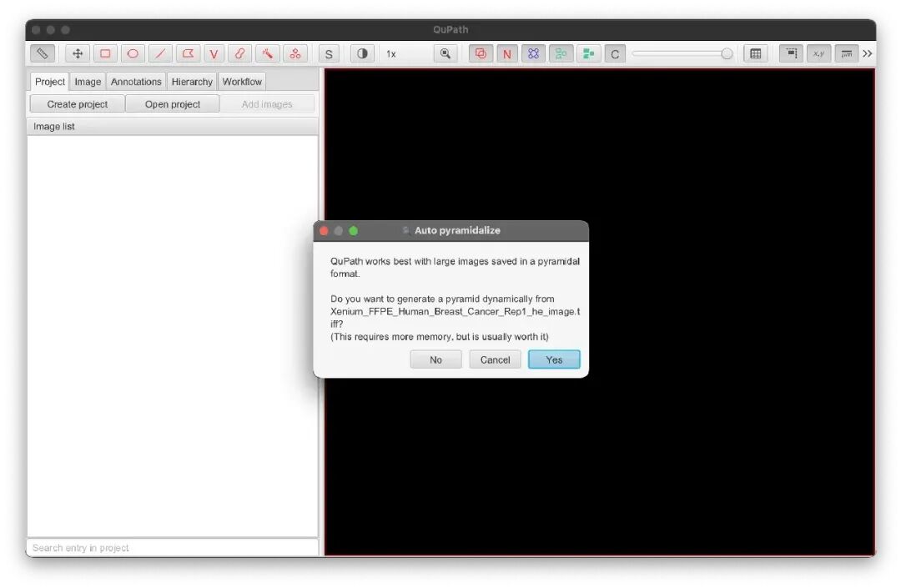This screenshot has width=901, height=588.
Task: Click the 1x magnification label
Action: [391, 53]
